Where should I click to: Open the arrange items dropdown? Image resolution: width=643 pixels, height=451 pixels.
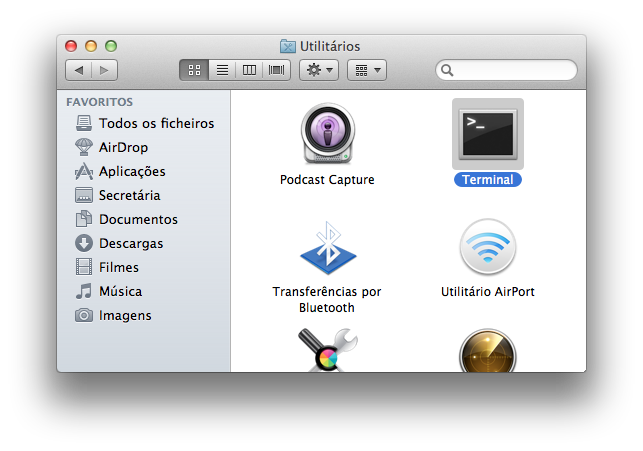(366, 70)
